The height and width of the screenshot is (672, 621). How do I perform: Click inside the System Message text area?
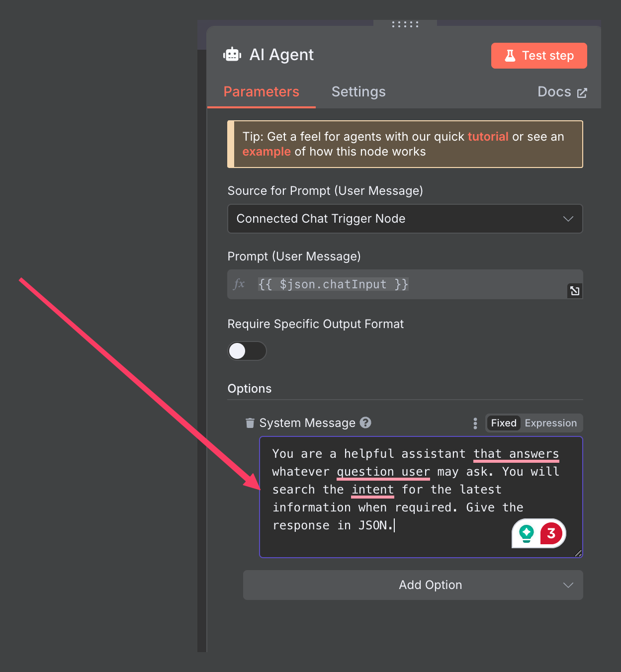pos(421,497)
